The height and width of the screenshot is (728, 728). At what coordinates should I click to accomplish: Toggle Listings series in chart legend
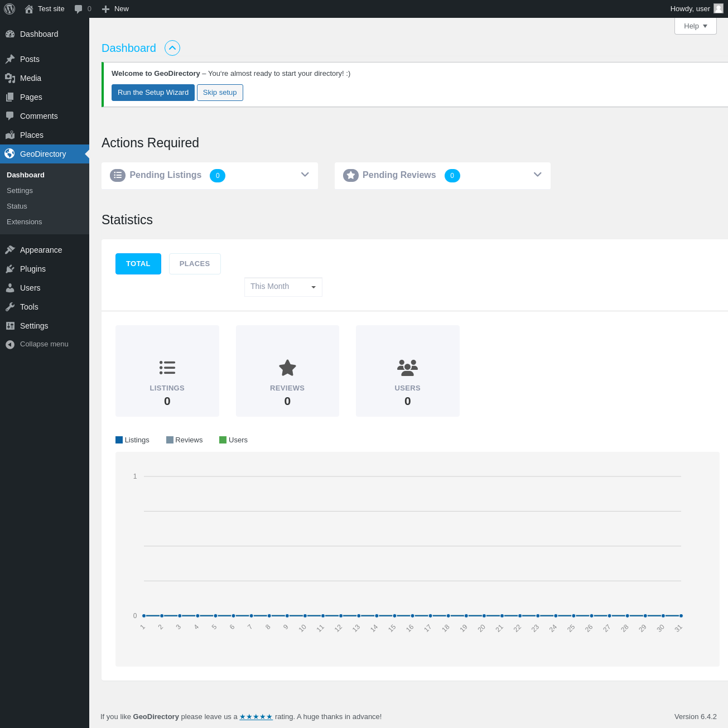132,440
